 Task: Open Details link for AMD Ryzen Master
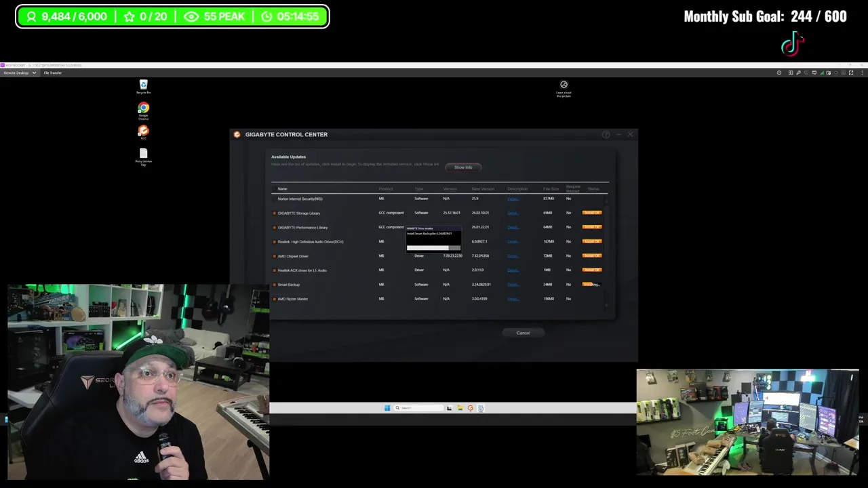513,299
